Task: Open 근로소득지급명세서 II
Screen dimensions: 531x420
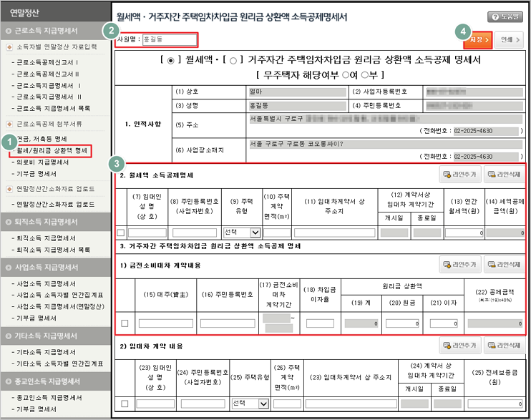Action: 49,97
